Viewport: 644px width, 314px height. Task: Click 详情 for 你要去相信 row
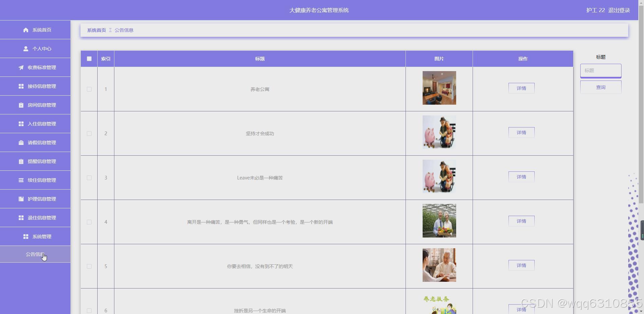coord(521,265)
